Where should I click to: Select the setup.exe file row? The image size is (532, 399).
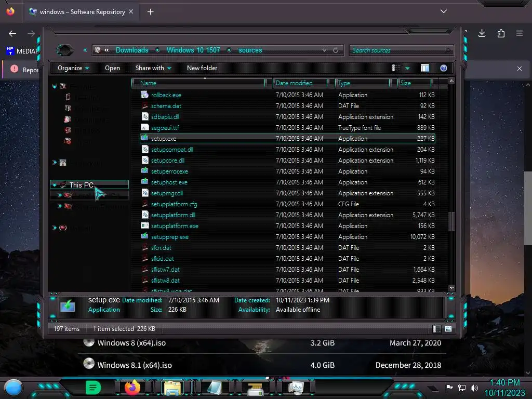287,138
